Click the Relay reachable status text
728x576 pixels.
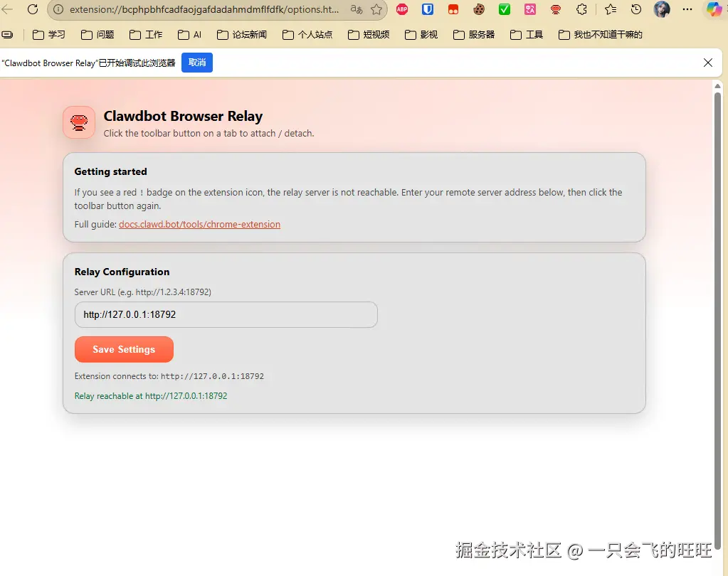click(x=151, y=396)
